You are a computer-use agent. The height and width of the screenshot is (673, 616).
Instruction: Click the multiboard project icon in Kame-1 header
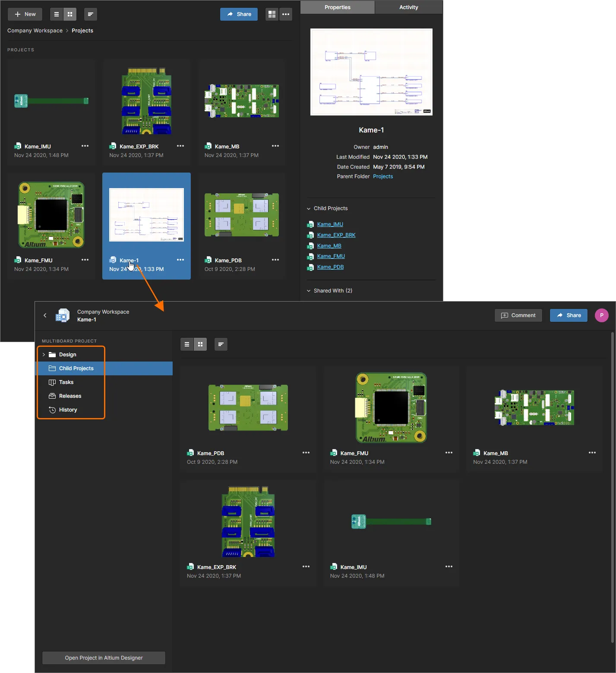pos(63,315)
